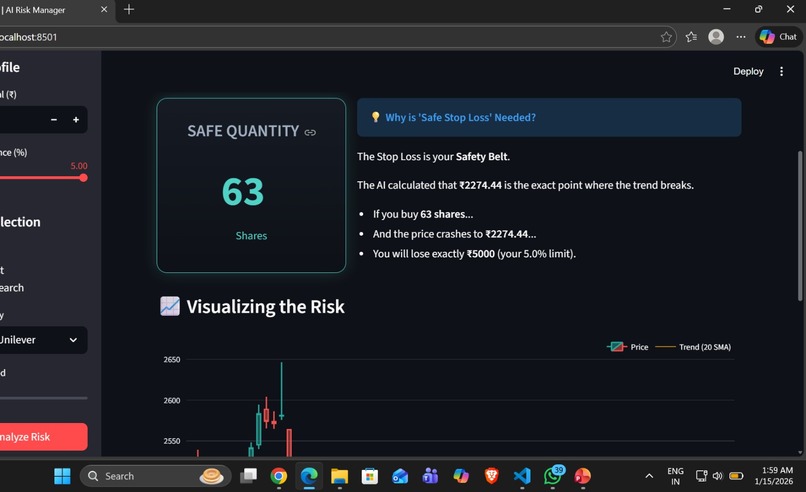Launch Google Chrome from the taskbar
Screen dimensions: 806x492
[x=279, y=476]
